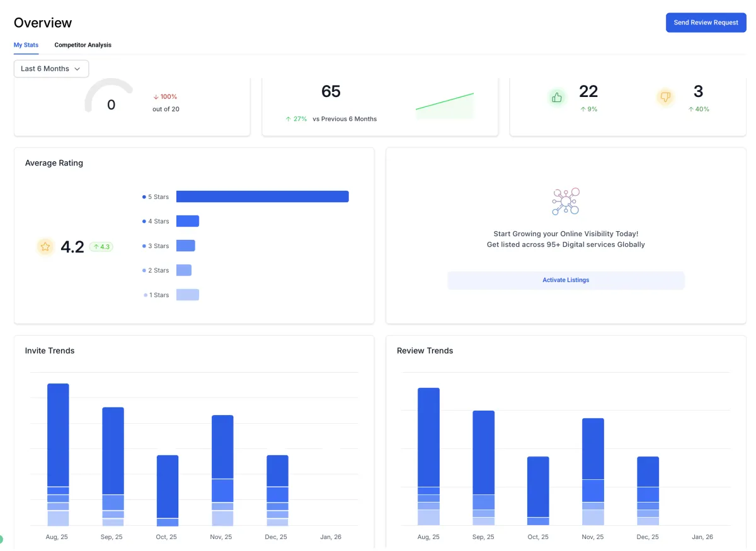756x551 pixels.
Task: Click the 'out of 20' text
Action: (x=166, y=110)
